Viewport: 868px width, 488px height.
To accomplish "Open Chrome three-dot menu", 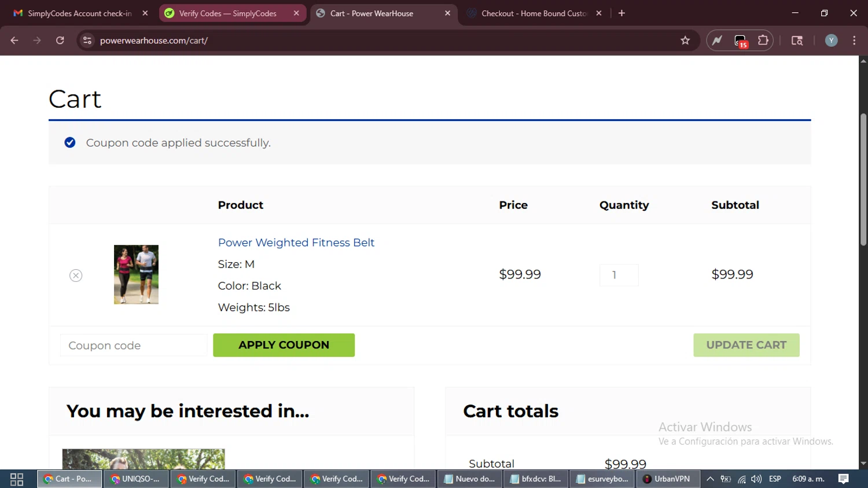I will click(x=854, y=41).
